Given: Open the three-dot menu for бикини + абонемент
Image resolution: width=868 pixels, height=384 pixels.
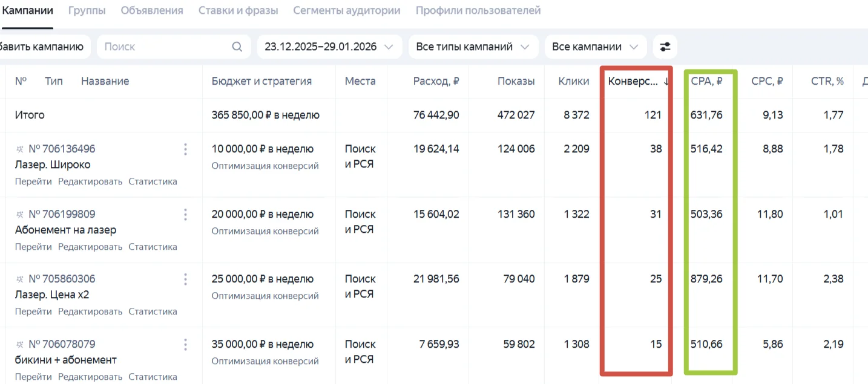Looking at the screenshot, I should coord(185,345).
